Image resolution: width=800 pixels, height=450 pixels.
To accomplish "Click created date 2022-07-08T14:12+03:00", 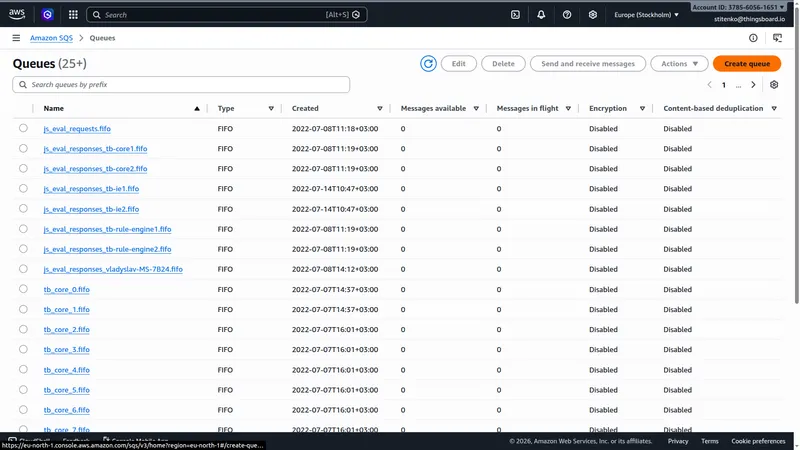I will click(335, 269).
